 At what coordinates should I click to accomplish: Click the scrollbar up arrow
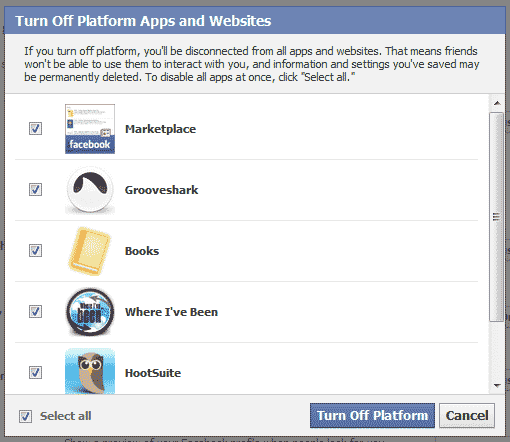coord(497,103)
